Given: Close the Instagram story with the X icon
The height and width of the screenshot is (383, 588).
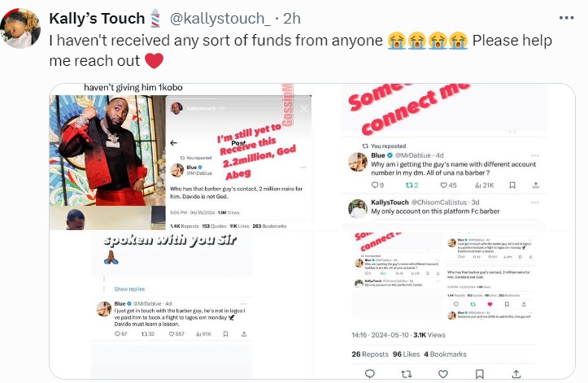Looking at the screenshot, I should click(303, 108).
